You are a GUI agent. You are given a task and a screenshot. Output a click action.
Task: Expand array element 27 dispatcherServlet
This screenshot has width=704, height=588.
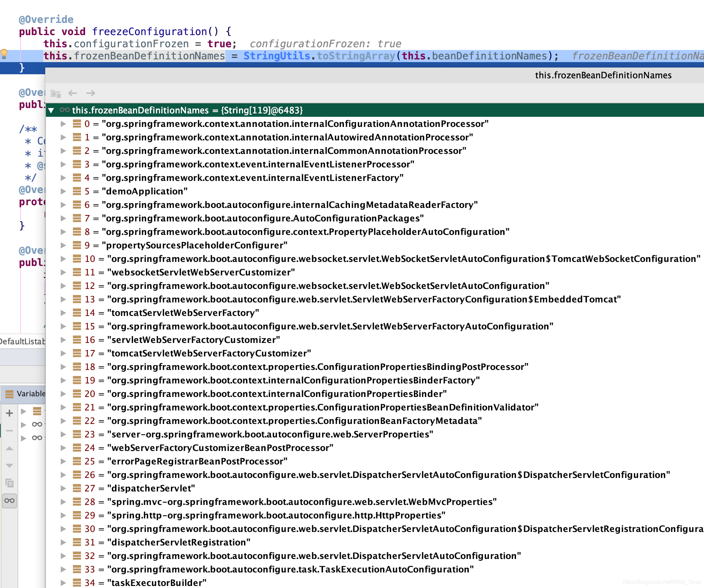[63, 488]
